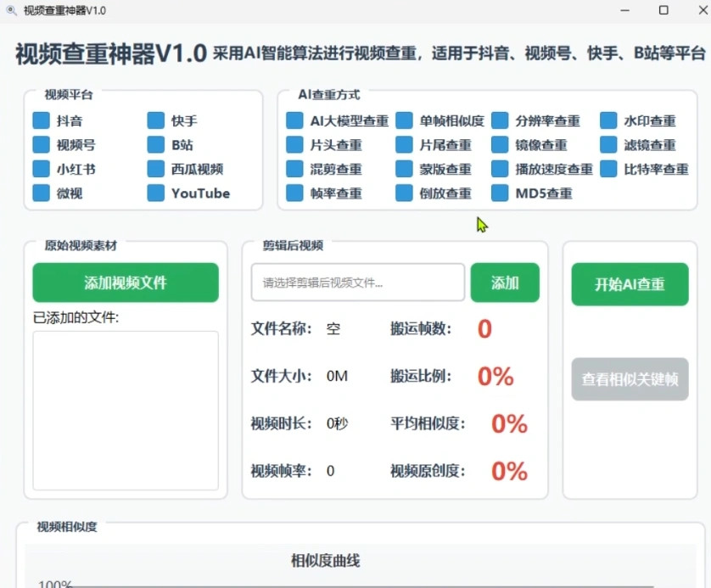
Task: Toggle the 小红书 checkbox
Action: coord(41,169)
